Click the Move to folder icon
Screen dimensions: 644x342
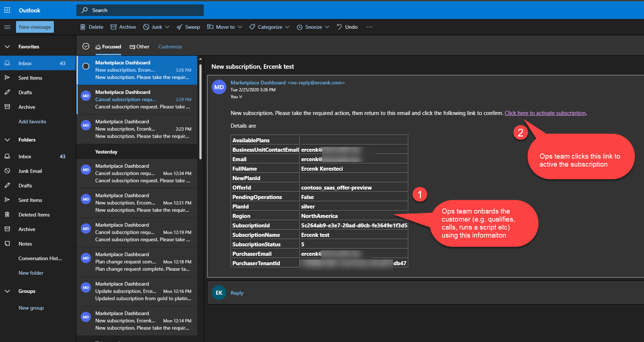210,27
